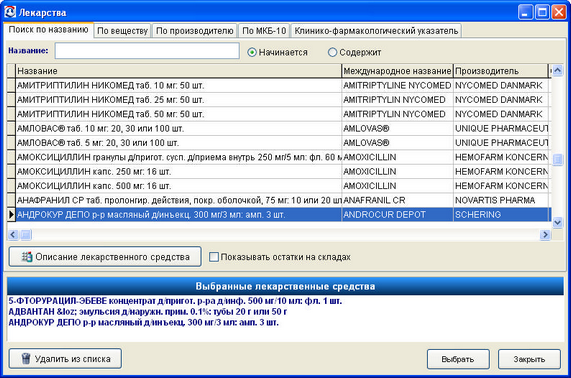Screen dimensions: 571x378
Task: Click the NOVARTIS PHARMA cell
Action: [501, 200]
